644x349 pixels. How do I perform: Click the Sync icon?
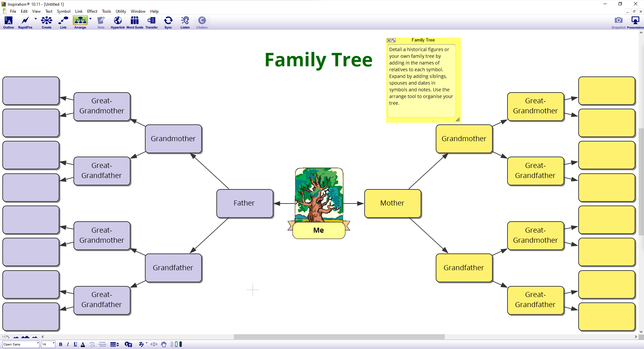pos(168,22)
